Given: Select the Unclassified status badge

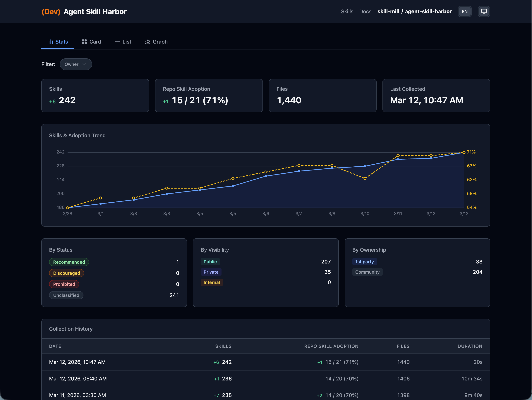Looking at the screenshot, I should (66, 295).
